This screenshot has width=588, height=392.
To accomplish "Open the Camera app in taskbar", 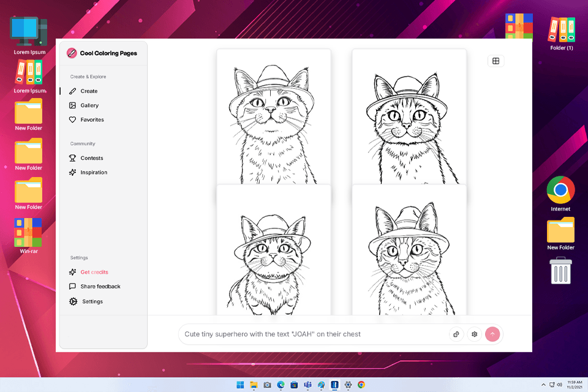I will [x=268, y=385].
